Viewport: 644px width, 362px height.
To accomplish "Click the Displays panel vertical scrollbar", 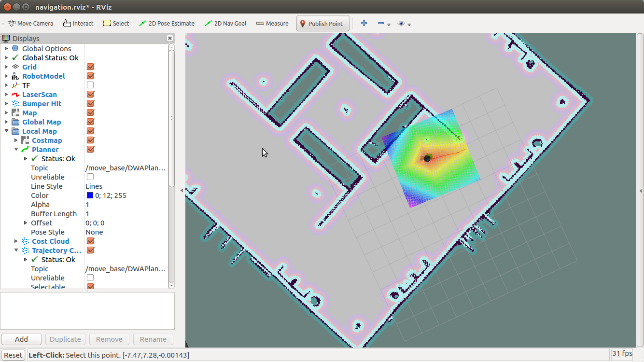I will tap(171, 118).
